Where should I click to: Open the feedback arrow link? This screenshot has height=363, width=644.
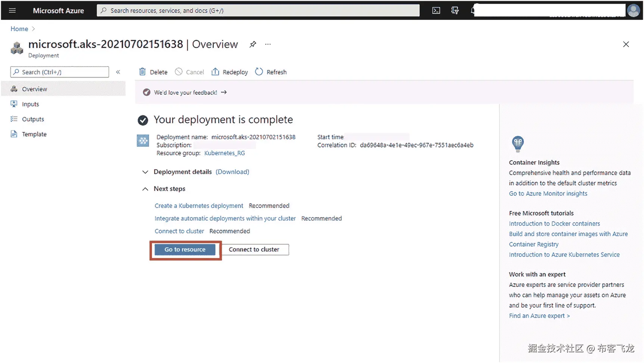coord(224,92)
